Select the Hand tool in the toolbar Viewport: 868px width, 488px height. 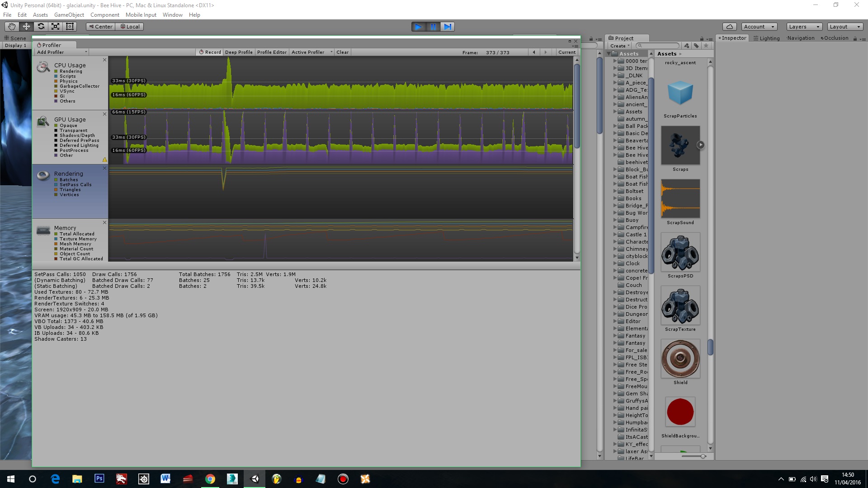coord(12,27)
